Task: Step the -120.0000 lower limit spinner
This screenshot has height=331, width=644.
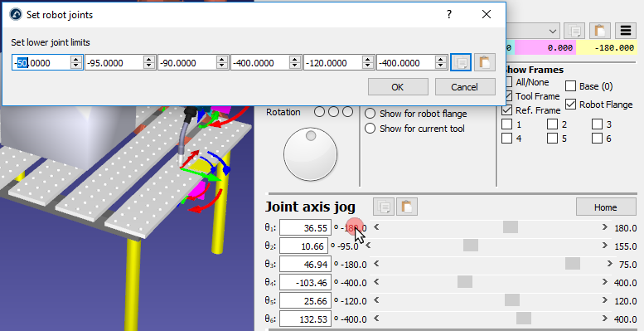Action: point(368,62)
